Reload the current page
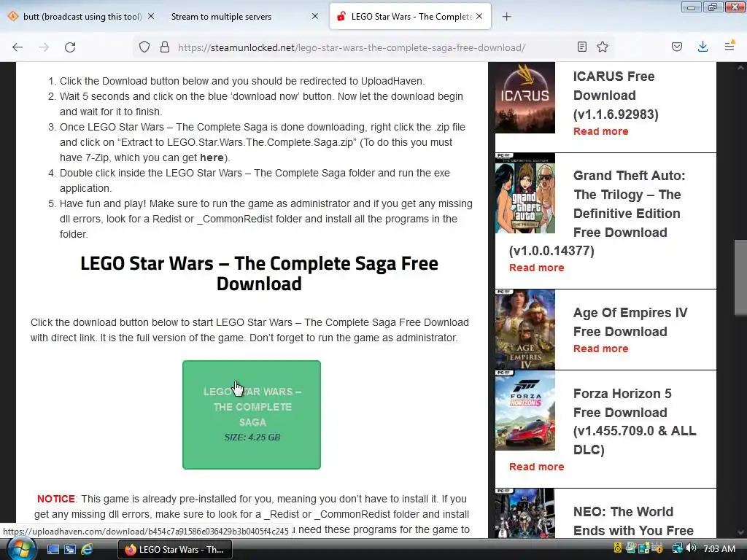This screenshot has height=560, width=747. (x=70, y=47)
